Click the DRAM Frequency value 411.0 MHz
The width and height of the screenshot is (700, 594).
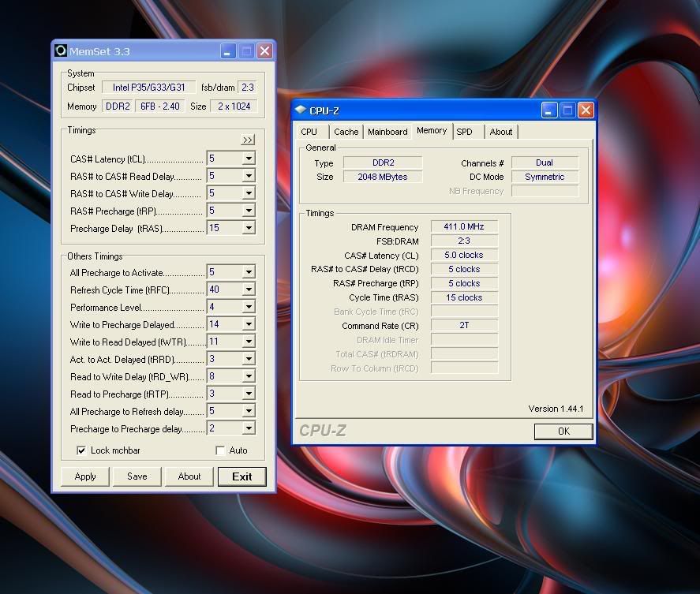coord(464,226)
